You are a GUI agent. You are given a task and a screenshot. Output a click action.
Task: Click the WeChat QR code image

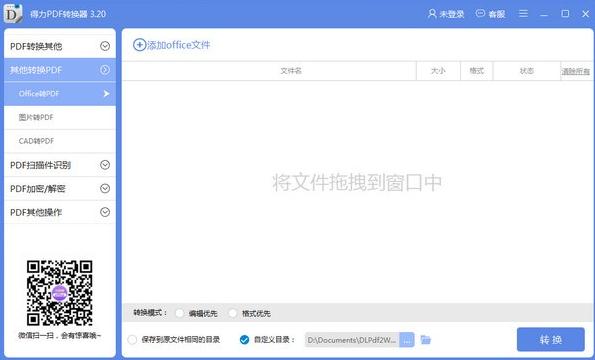tap(60, 293)
